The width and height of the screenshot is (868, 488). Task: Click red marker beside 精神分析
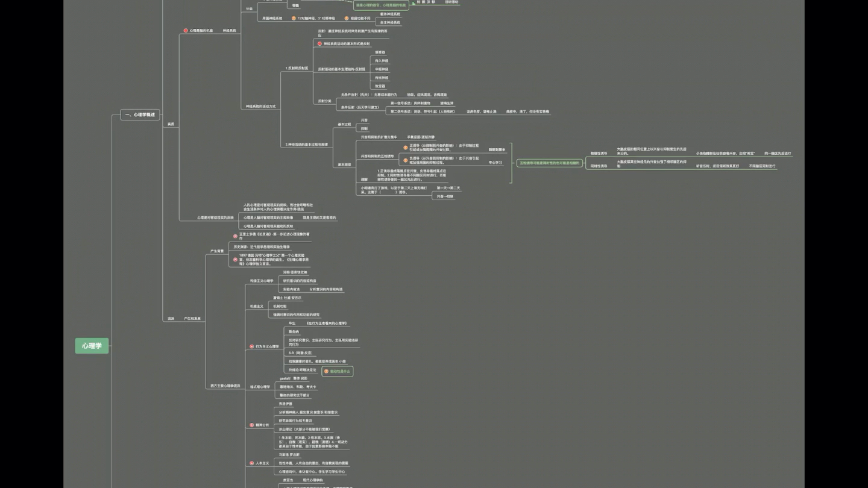(252, 425)
